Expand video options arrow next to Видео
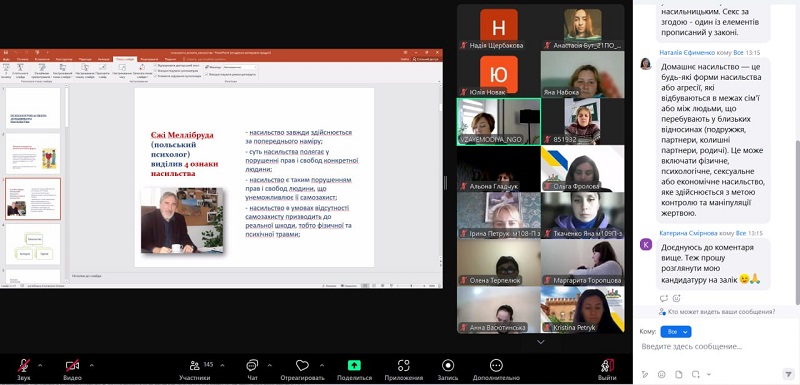 coord(92,365)
